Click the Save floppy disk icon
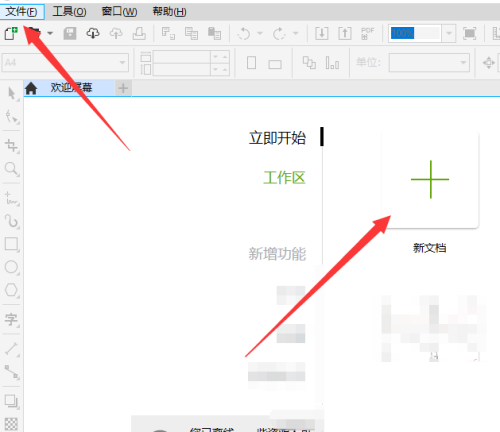The width and height of the screenshot is (500, 432). 70,33
